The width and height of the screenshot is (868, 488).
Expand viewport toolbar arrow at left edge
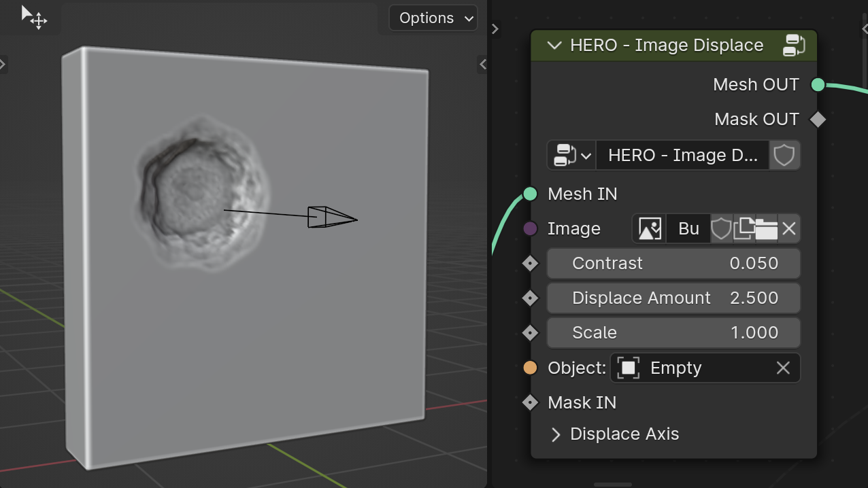3,65
